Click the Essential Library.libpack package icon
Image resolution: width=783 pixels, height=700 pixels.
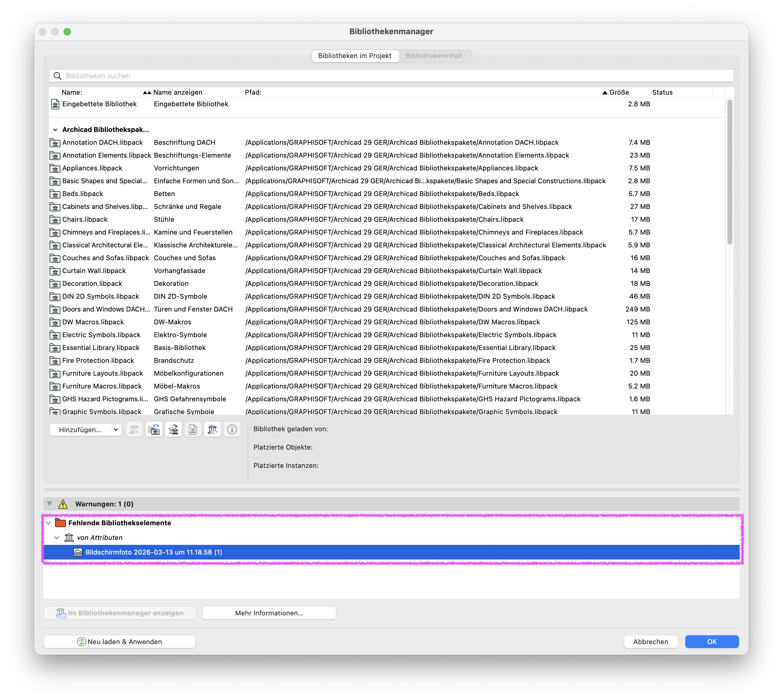(55, 348)
